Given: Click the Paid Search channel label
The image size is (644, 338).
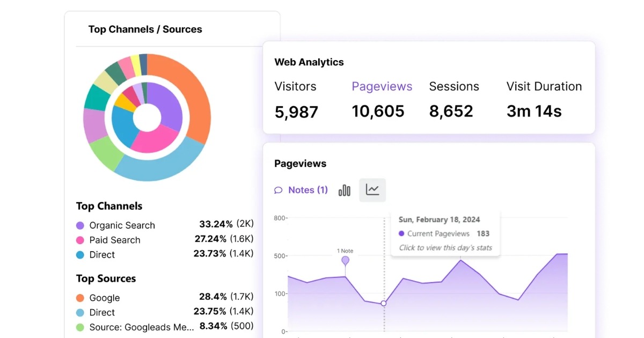Looking at the screenshot, I should point(115,240).
